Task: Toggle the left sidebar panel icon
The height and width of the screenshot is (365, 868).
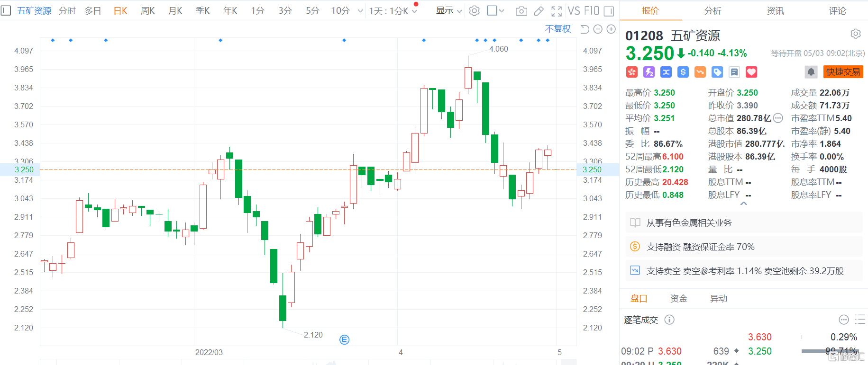Action: pos(6,10)
